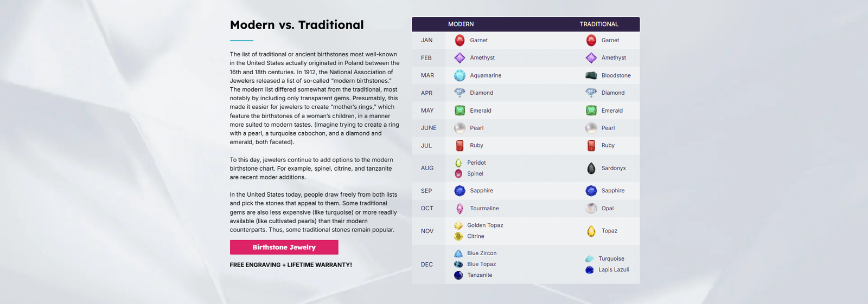Select the Lapis Lazuli text label

(614, 269)
